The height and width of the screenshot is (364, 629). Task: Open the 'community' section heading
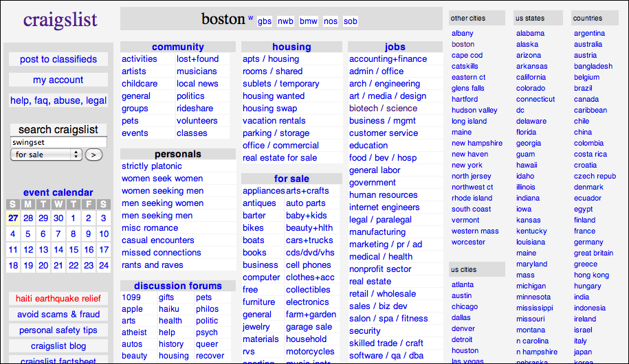pyautogui.click(x=178, y=47)
